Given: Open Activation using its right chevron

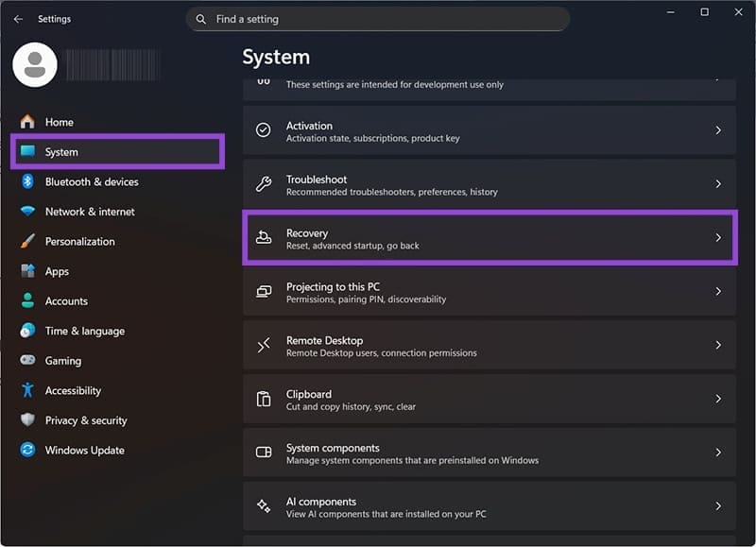Looking at the screenshot, I should coord(718,130).
